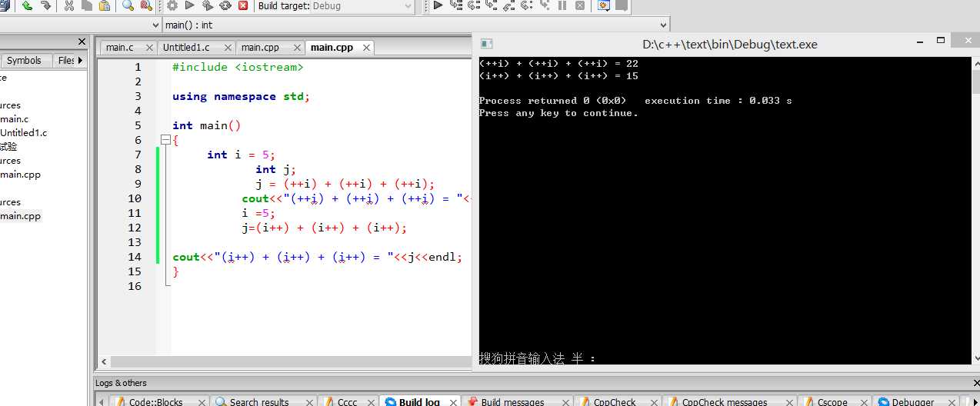
Task: Click the Cut scissors icon
Action: (68, 5)
